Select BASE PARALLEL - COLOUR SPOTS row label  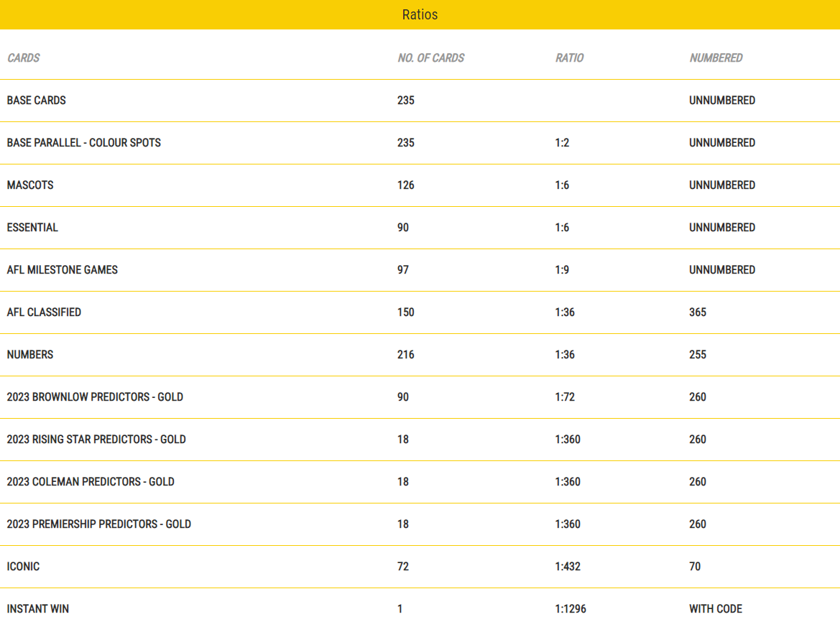pyautogui.click(x=83, y=142)
